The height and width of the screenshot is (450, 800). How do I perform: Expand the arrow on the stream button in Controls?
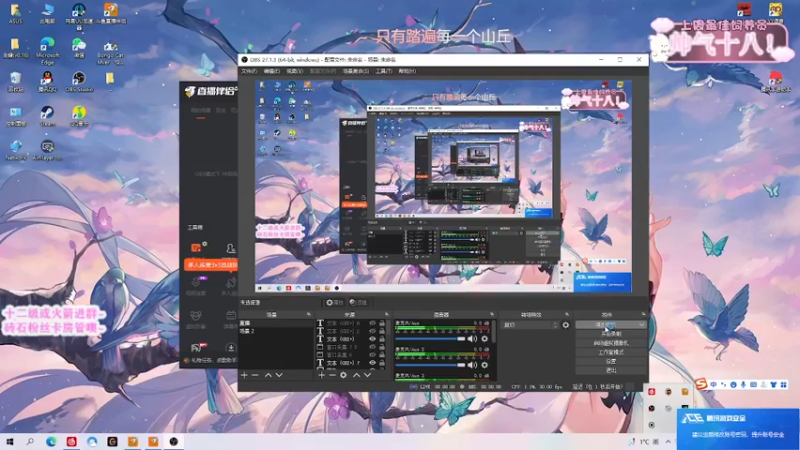pos(642,324)
